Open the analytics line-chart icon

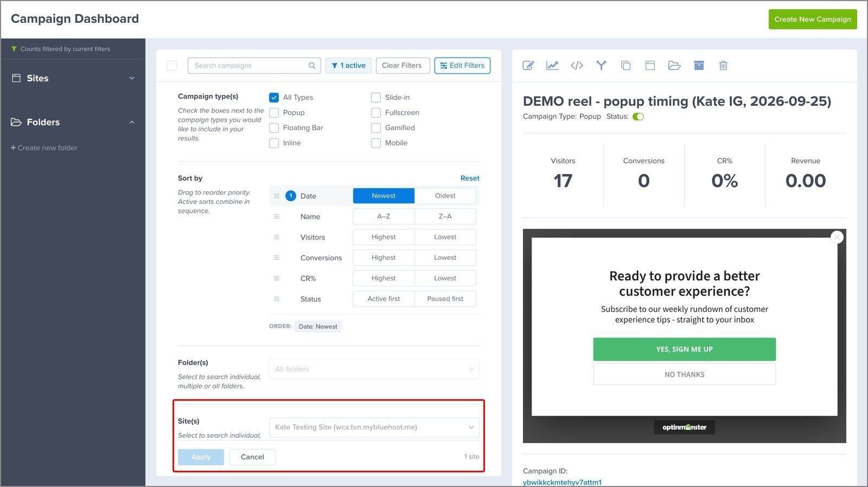(552, 66)
